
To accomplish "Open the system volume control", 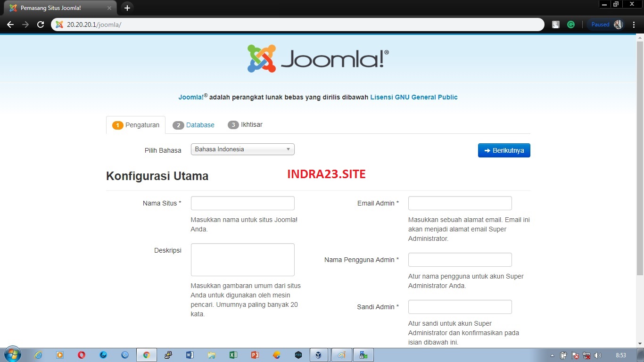I will coord(599,355).
